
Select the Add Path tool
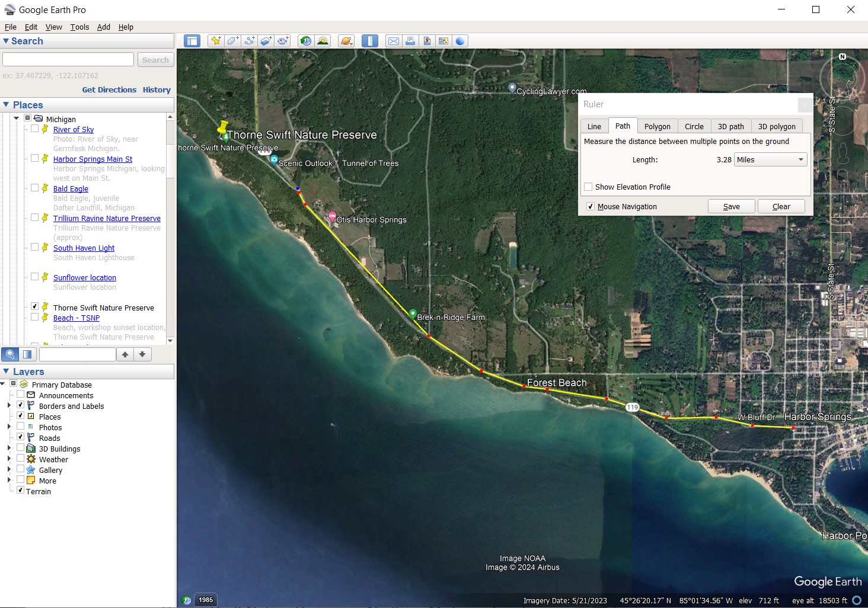pyautogui.click(x=250, y=41)
